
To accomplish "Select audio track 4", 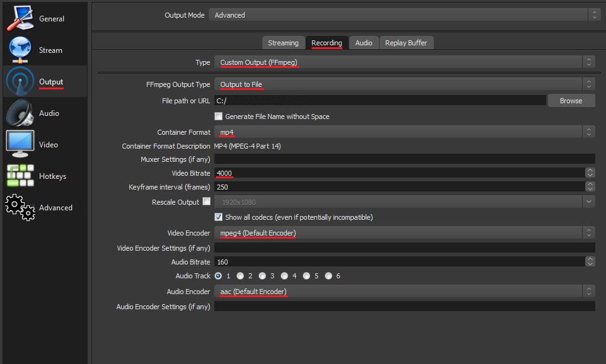I will pyautogui.click(x=284, y=276).
